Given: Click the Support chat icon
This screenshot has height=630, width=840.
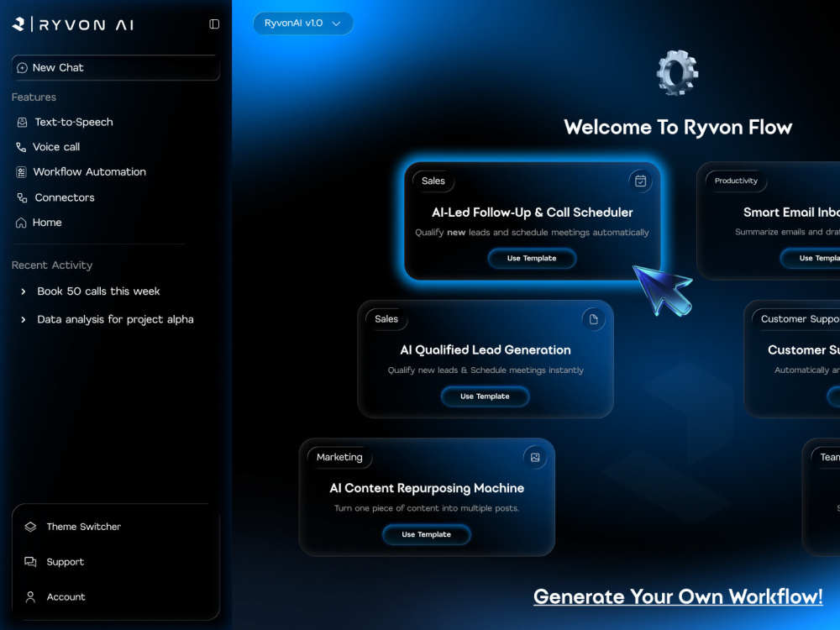Looking at the screenshot, I should 30,562.
